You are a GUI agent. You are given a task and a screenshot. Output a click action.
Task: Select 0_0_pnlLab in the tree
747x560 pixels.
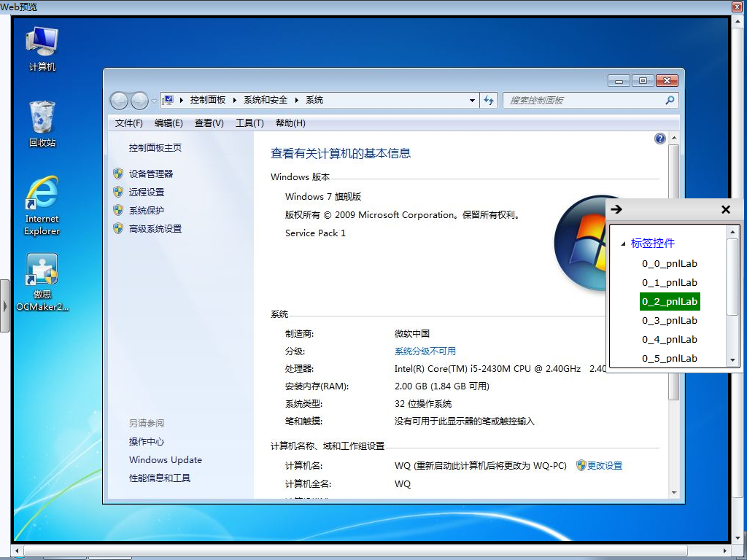point(670,263)
